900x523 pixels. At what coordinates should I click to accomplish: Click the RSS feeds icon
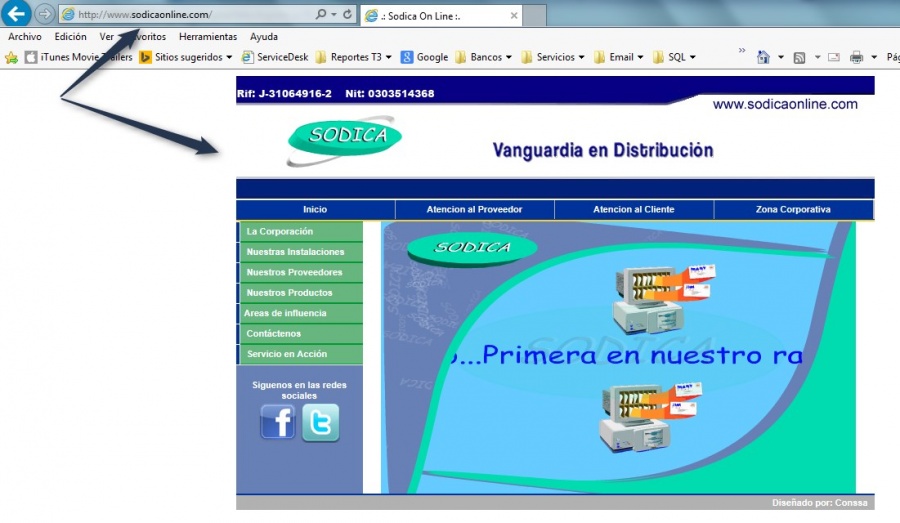[799, 57]
